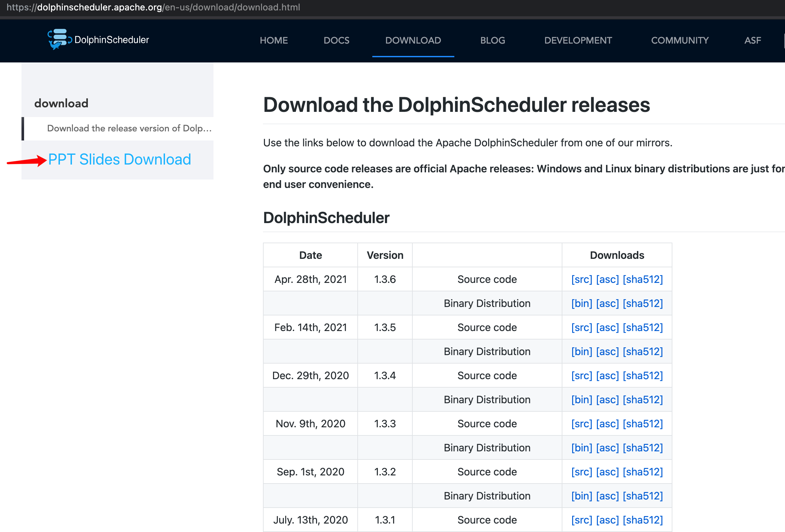785x532 pixels.
Task: Open the HOME menu item
Action: pos(274,41)
